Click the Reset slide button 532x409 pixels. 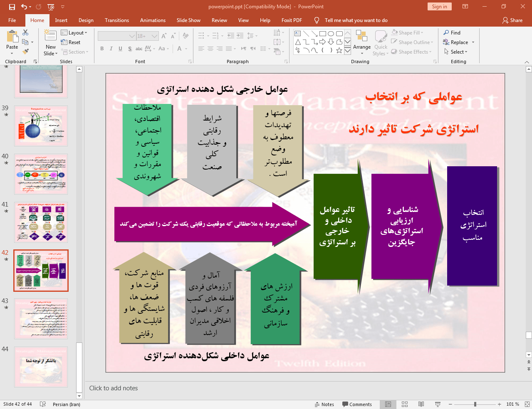click(71, 42)
